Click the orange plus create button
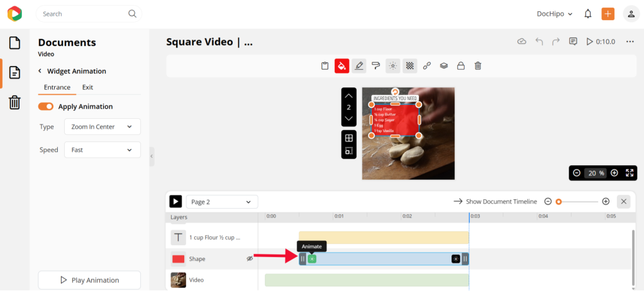The height and width of the screenshot is (291, 644). (x=608, y=14)
